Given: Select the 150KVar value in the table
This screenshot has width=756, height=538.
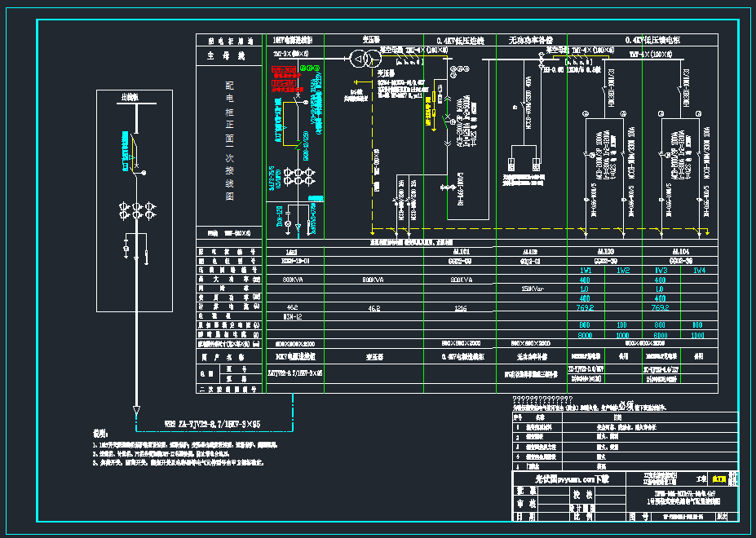Looking at the screenshot, I should pyautogui.click(x=533, y=289).
